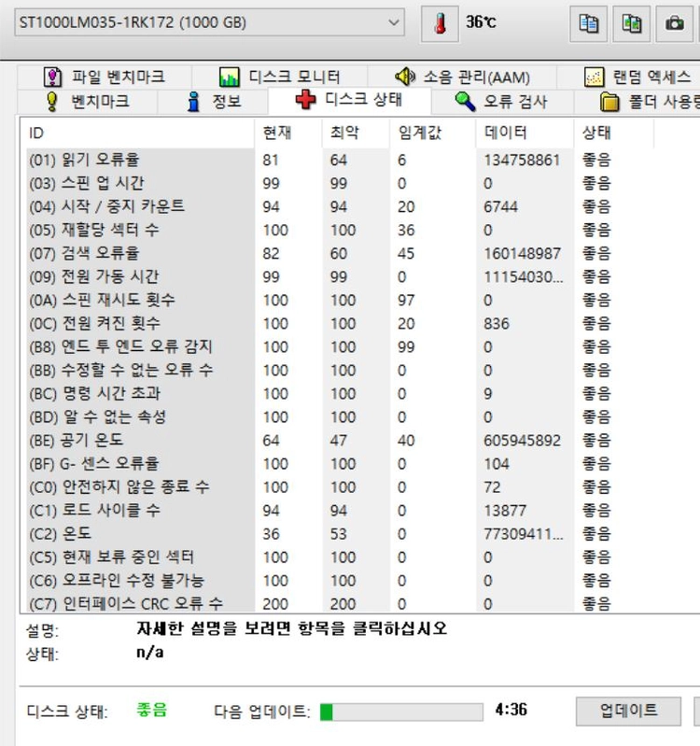Select the (07) 검색 오류율 row

[338, 253]
